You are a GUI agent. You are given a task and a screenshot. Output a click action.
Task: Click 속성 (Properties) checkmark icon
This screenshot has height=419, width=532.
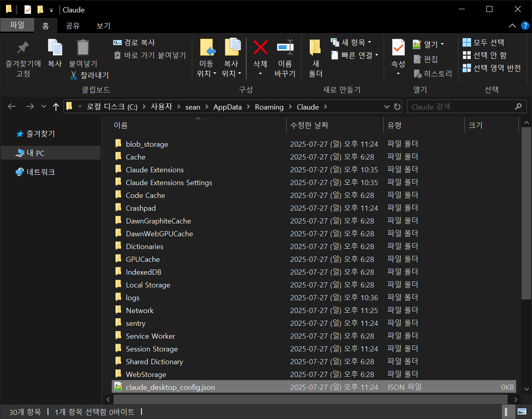[398, 48]
